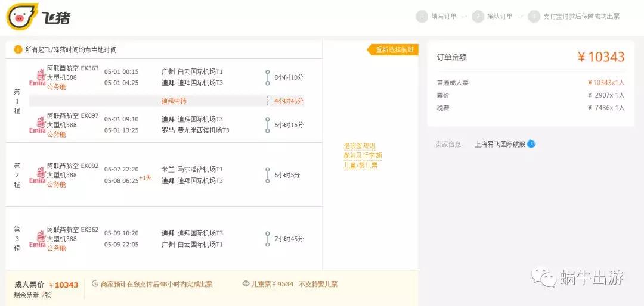Click the child face icon beside 儿童票
The image size is (644, 306).
point(246,284)
